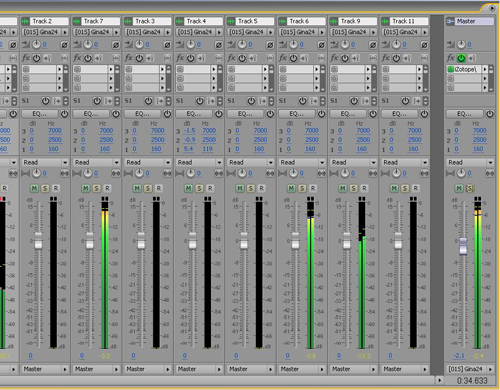Click Master pan knob
500x390 pixels.
pos(461,173)
